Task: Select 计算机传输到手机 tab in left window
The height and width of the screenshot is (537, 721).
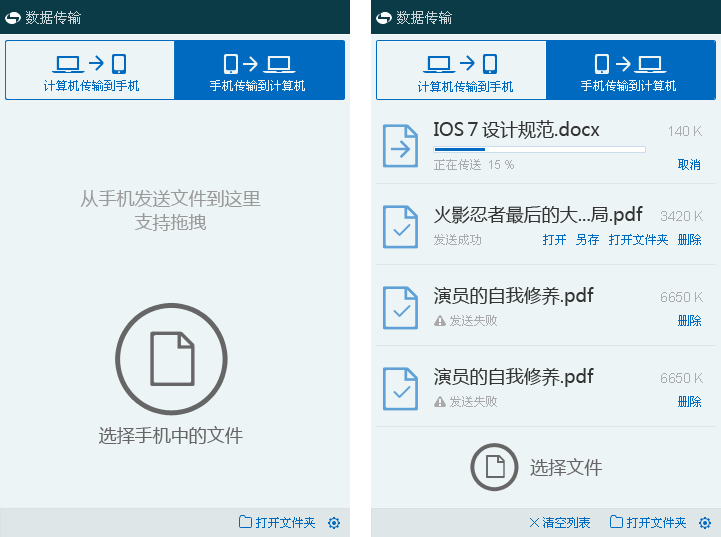Action: (x=90, y=70)
